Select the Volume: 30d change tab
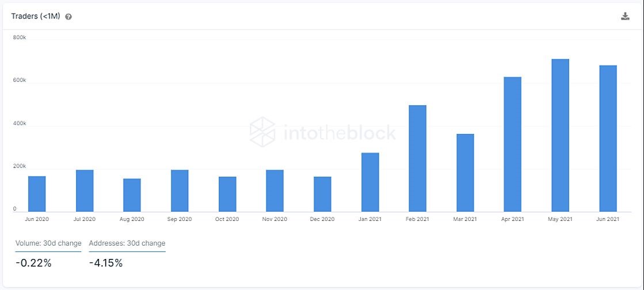Image resolution: width=644 pixels, height=290 pixels. coord(48,243)
